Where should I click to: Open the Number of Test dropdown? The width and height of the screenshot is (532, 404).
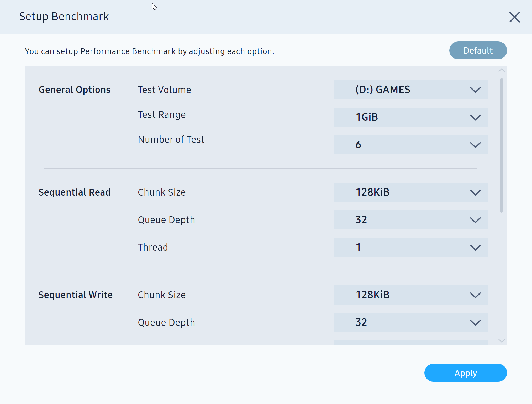[410, 145]
